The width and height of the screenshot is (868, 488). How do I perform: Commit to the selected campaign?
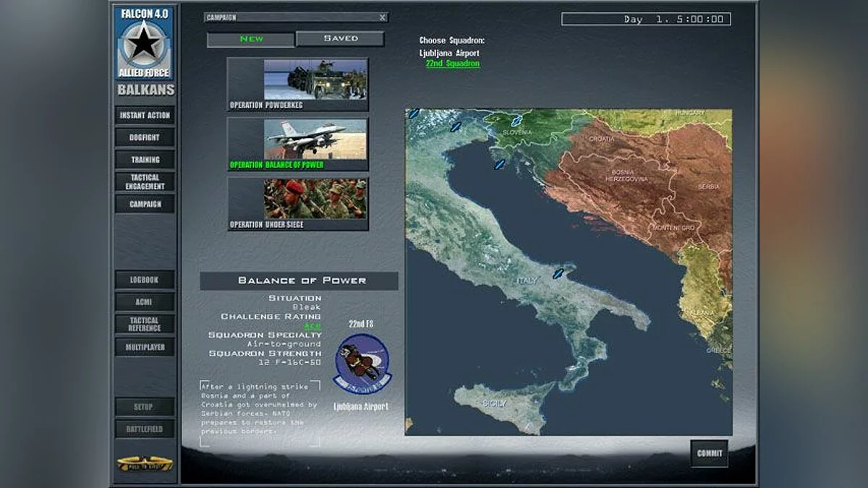coord(710,453)
